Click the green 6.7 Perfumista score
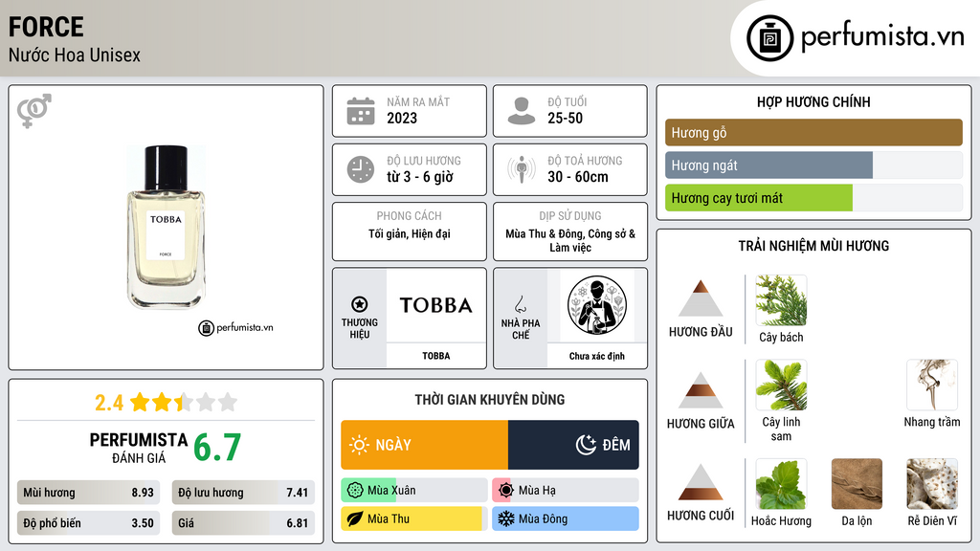Screen dimensions: 980x551 click(x=217, y=448)
